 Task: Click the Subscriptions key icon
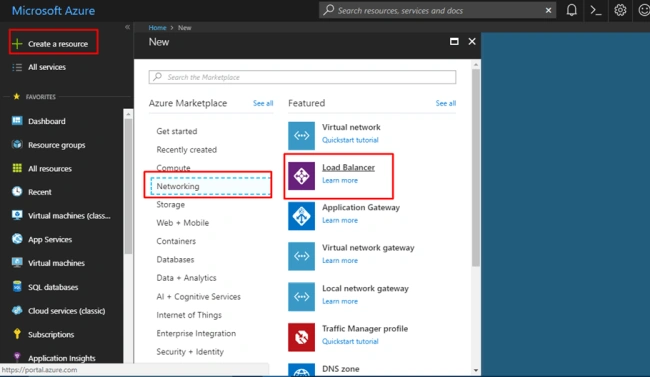point(17,334)
